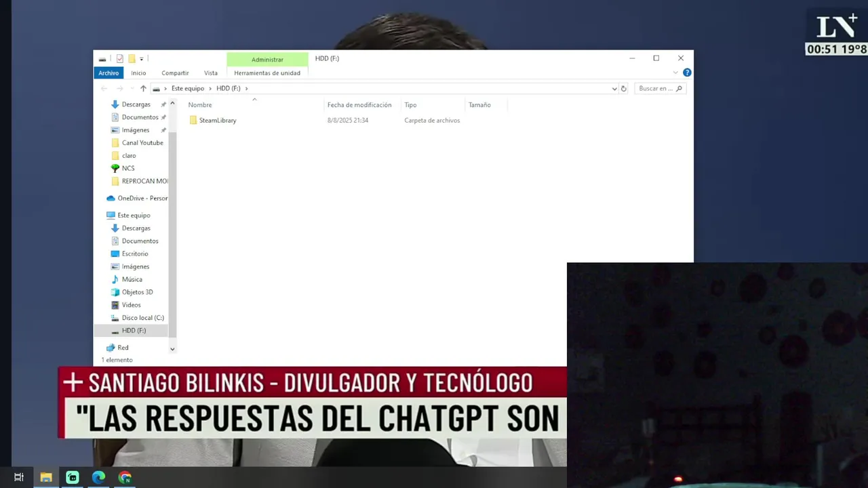The height and width of the screenshot is (488, 868).
Task: Switch to the Compartir ribbon tab
Action: (175, 73)
